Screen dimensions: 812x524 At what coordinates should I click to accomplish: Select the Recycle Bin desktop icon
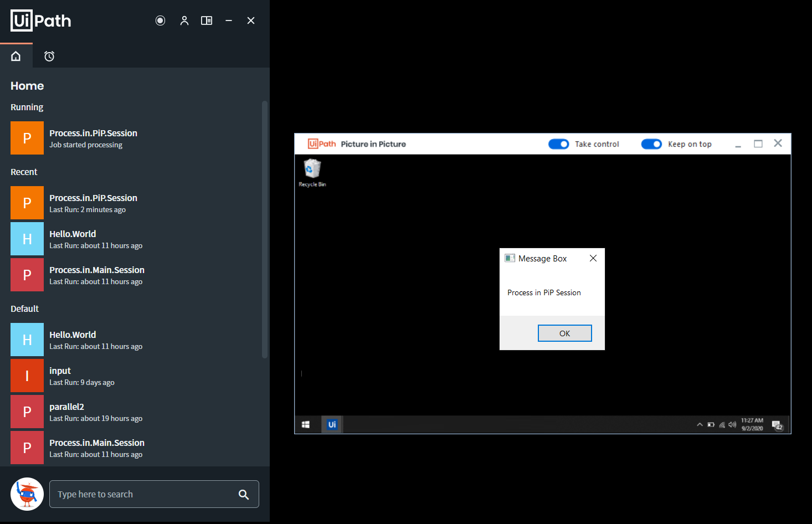tap(312, 173)
